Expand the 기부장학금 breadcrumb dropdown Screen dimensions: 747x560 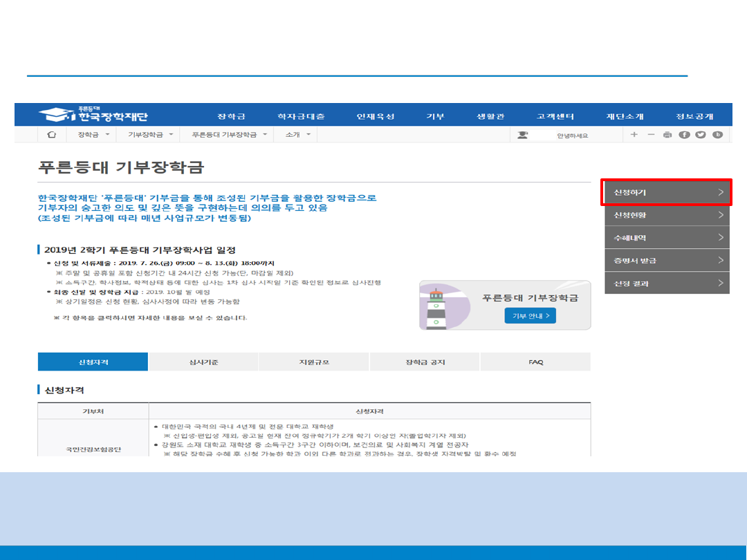coord(151,135)
